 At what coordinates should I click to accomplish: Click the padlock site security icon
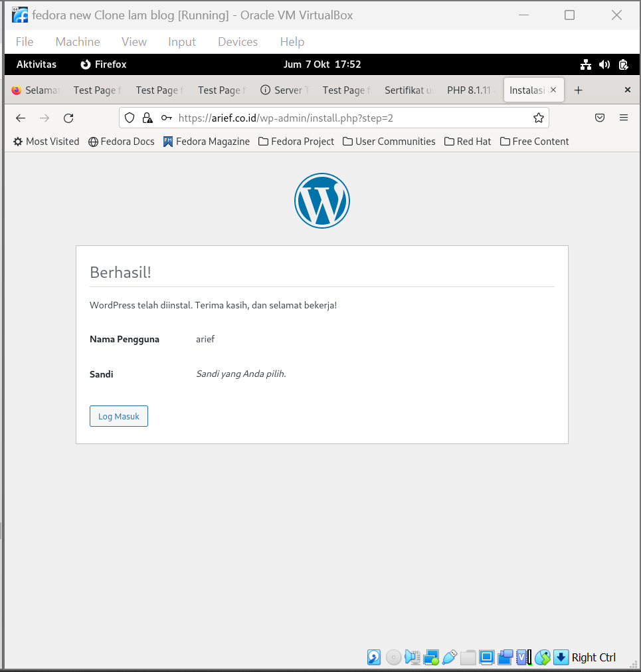pyautogui.click(x=147, y=118)
